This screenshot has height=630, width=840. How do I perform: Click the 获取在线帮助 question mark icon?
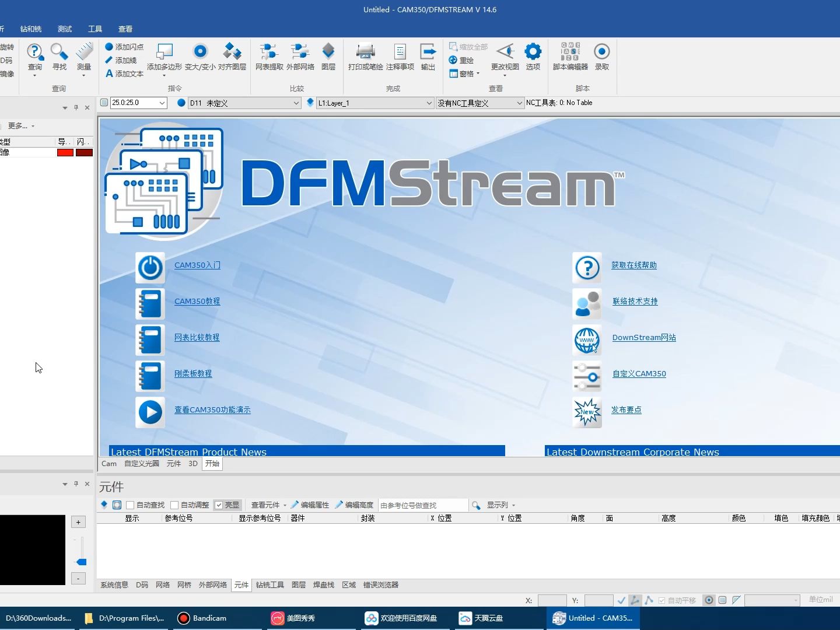[x=587, y=268]
